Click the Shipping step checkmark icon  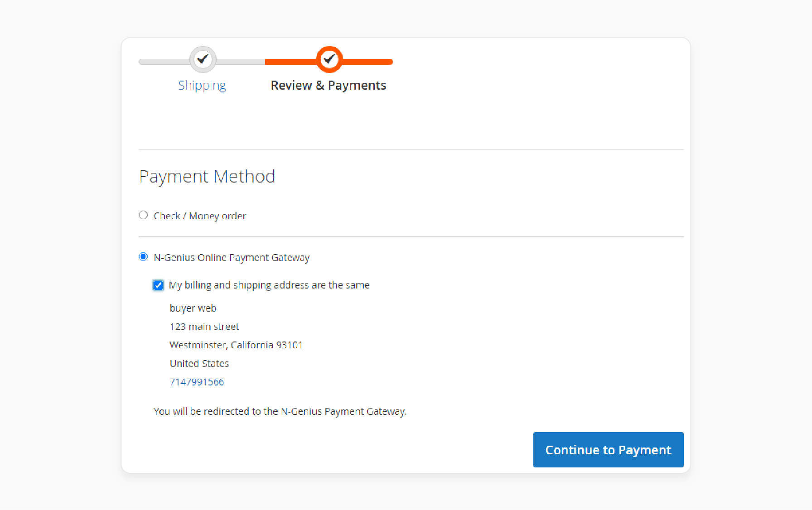[203, 59]
